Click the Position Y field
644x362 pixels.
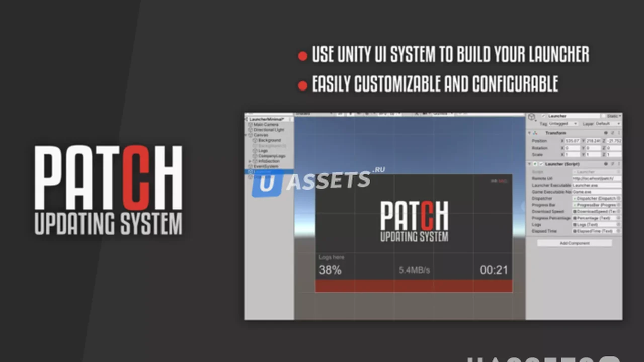593,141
